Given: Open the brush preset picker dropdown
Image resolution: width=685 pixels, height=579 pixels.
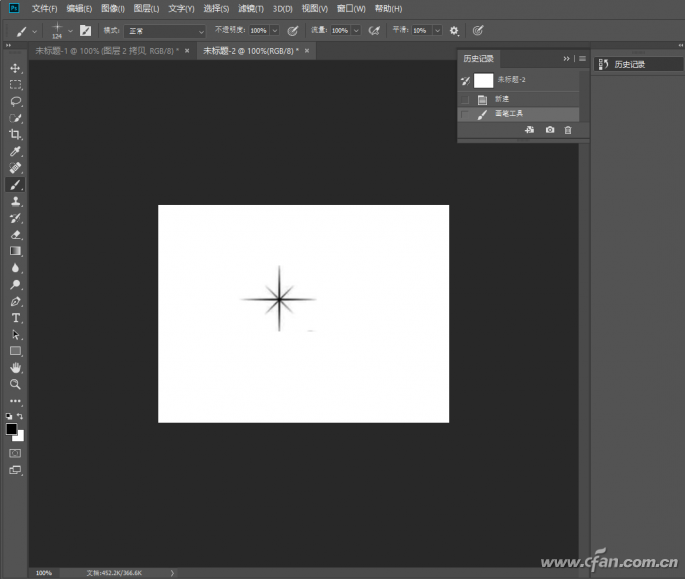Looking at the screenshot, I should (70, 31).
